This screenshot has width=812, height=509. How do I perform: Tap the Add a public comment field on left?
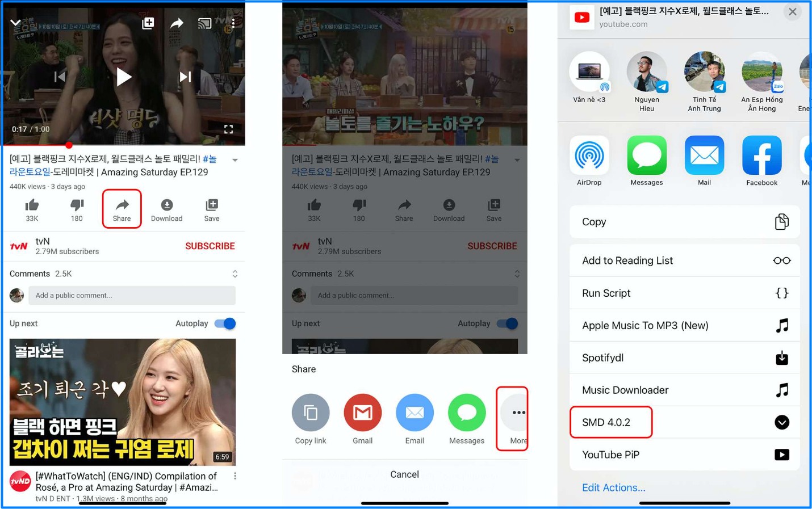point(132,295)
